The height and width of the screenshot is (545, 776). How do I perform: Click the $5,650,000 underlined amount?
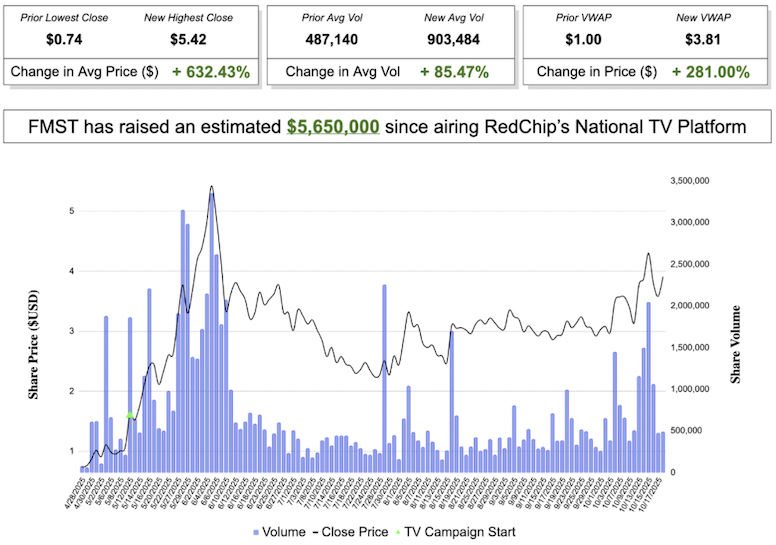point(333,127)
